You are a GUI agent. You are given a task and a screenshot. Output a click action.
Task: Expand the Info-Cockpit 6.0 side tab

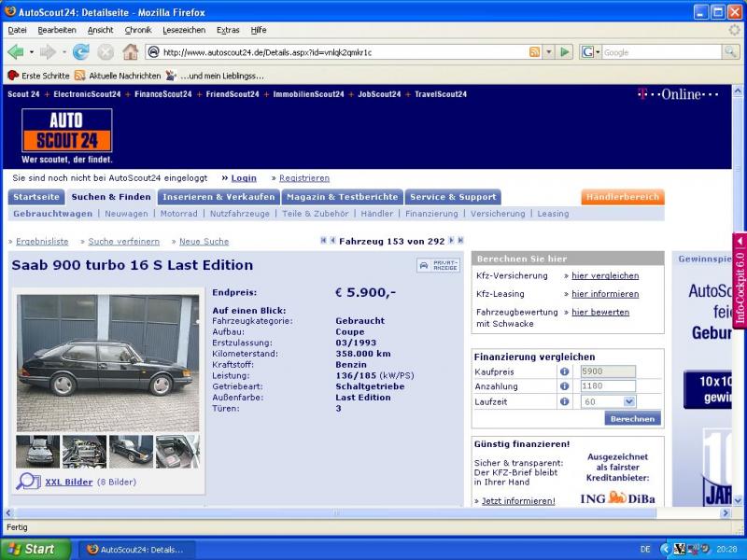point(740,281)
